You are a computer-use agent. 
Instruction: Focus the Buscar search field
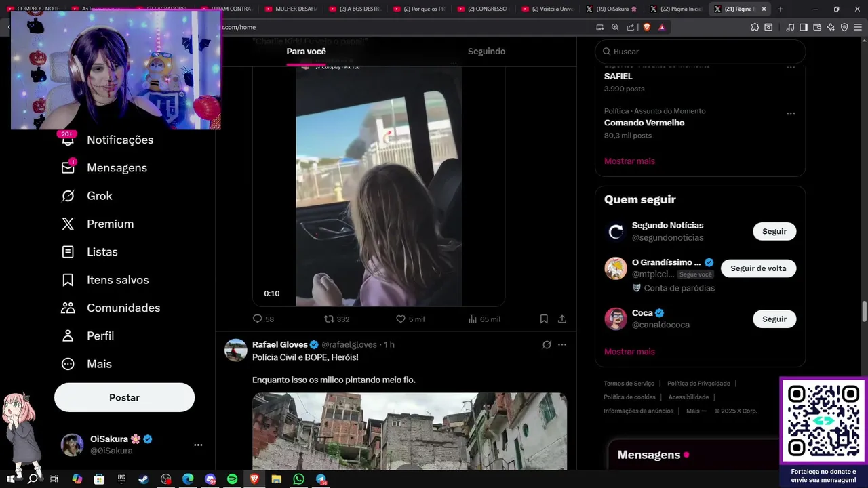tap(700, 52)
